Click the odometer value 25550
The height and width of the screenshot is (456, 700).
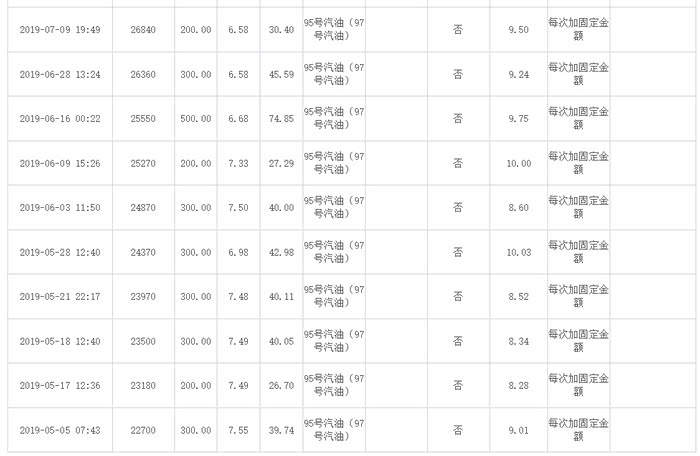pyautogui.click(x=145, y=119)
